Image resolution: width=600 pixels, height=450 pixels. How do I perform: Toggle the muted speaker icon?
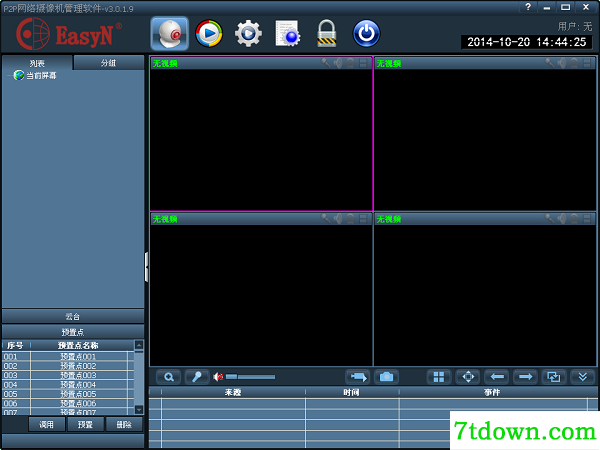(218, 377)
